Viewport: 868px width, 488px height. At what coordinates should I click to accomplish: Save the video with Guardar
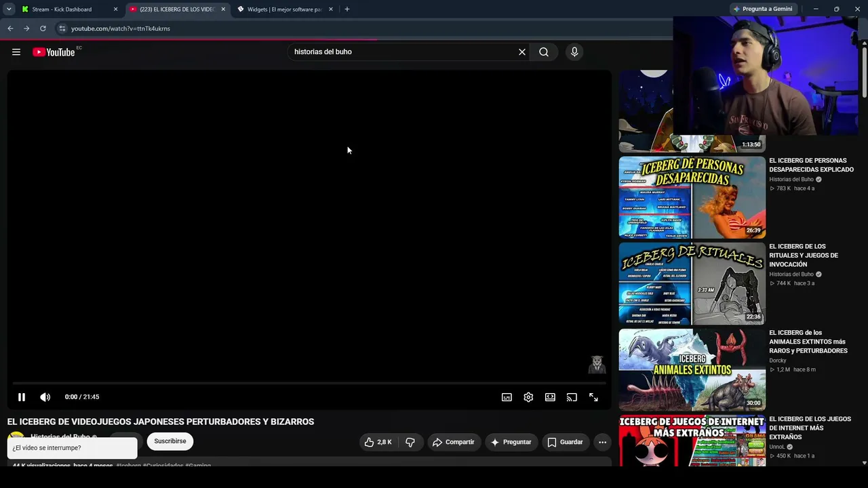565,442
